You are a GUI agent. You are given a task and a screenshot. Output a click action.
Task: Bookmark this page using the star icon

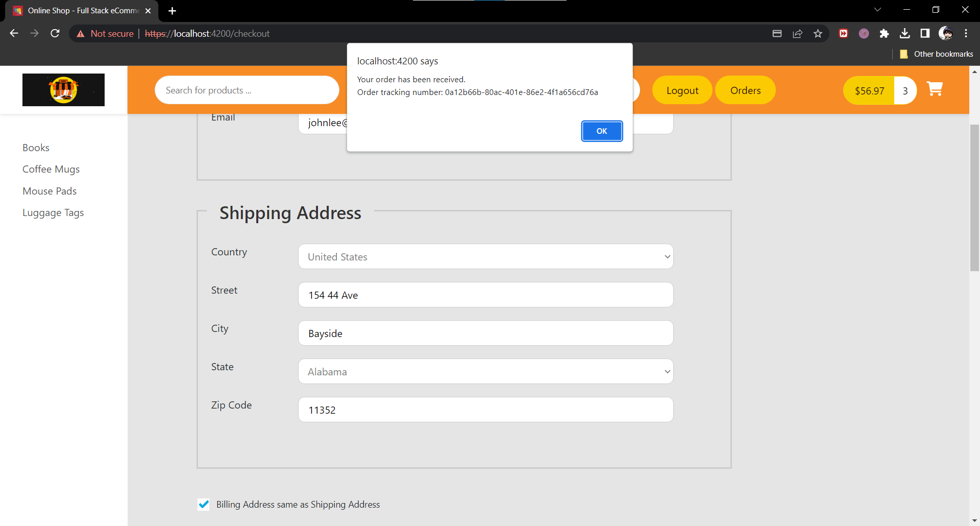[818, 33]
